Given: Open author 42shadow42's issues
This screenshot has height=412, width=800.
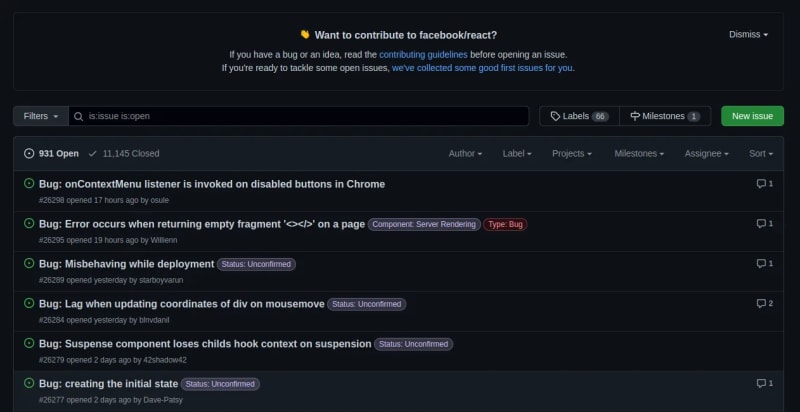Looking at the screenshot, I should 165,360.
